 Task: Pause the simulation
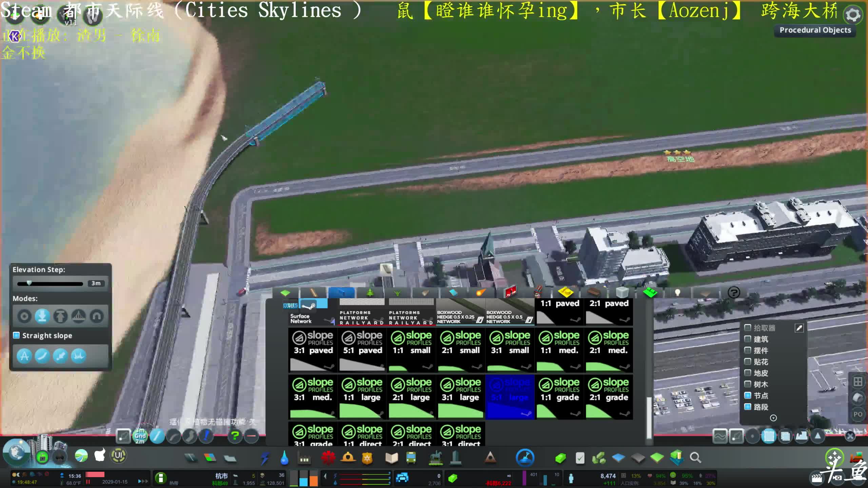[x=88, y=482]
